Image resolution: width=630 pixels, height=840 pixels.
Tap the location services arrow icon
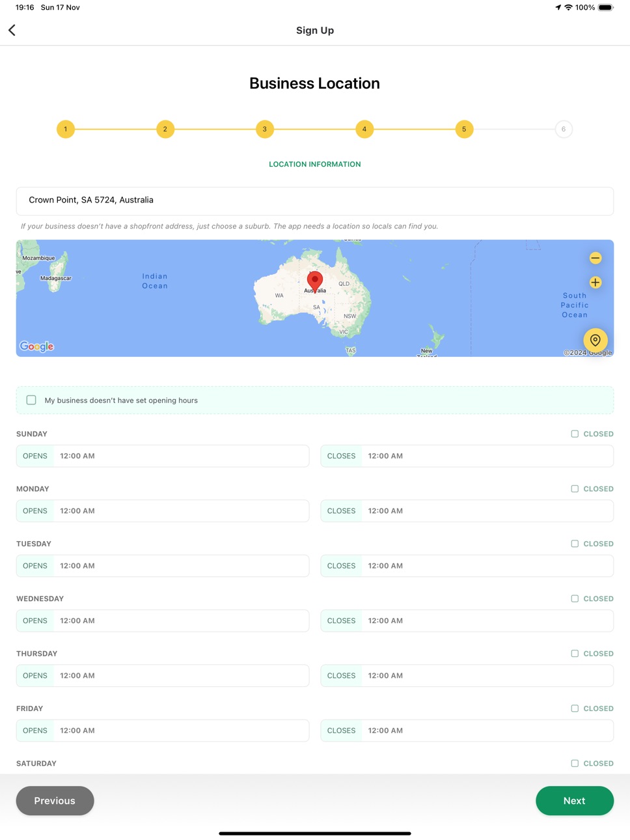pos(558,7)
